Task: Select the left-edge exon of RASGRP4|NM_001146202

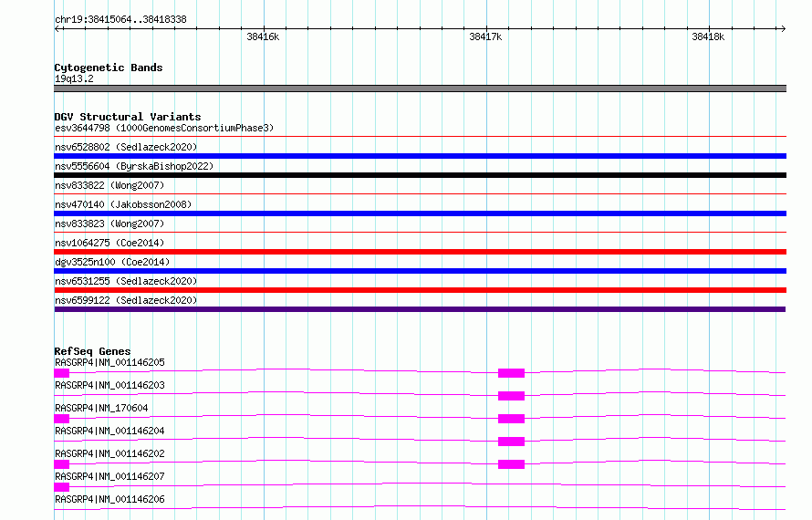Action: click(x=62, y=464)
